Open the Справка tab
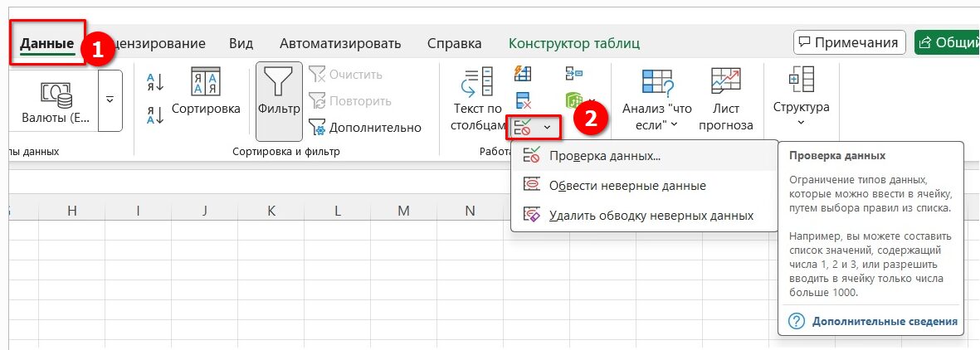This screenshot has width=980, height=350. coord(455,43)
